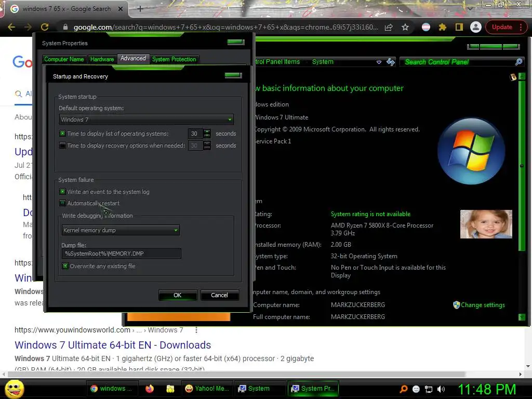Image resolution: width=532 pixels, height=399 pixels.
Task: Select the Advanced tab
Action: (x=133, y=58)
